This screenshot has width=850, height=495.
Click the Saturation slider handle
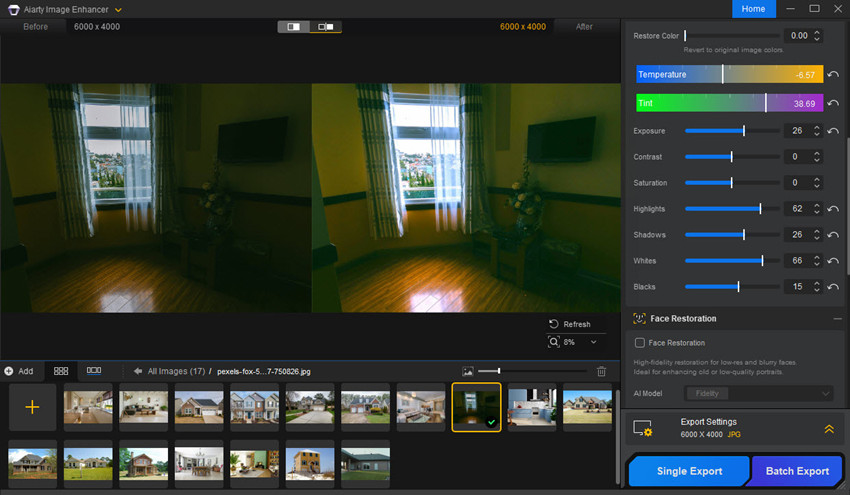click(x=731, y=183)
